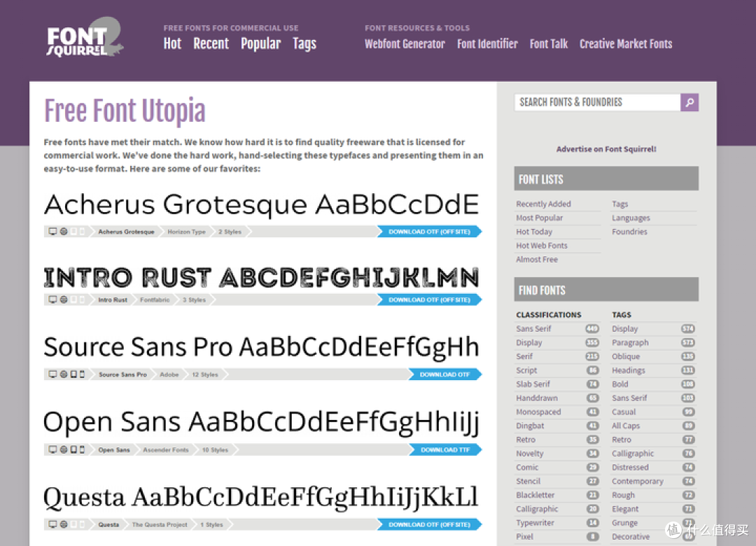The width and height of the screenshot is (756, 546).
Task: Open Fontfabric foundry link
Action: click(x=155, y=300)
